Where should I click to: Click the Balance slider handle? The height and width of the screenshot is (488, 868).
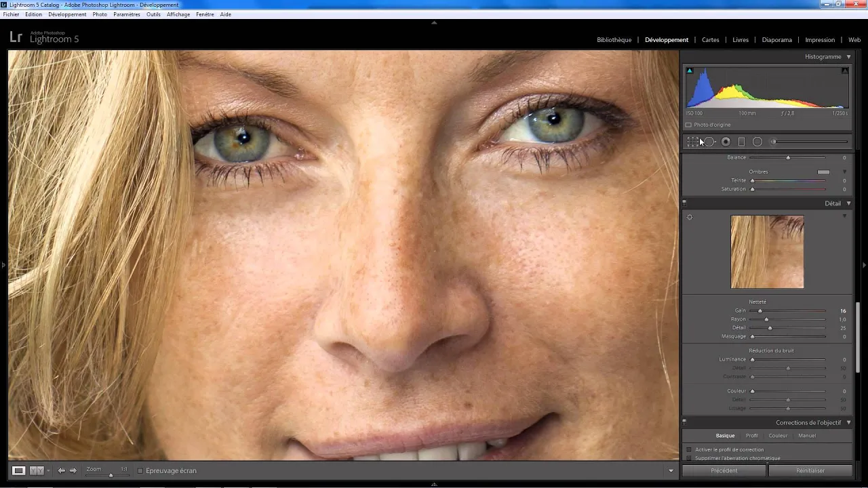coord(788,158)
